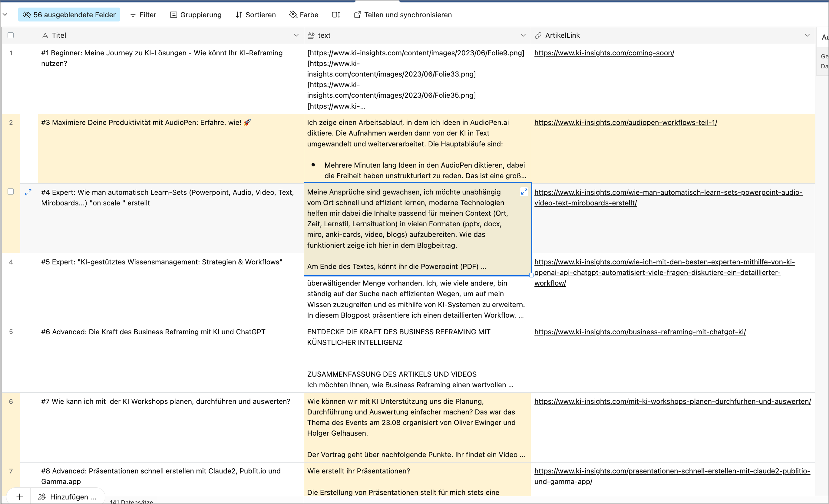829x504 pixels.
Task: Select the #8 Advanced Präsentationen title
Action: tap(171, 479)
